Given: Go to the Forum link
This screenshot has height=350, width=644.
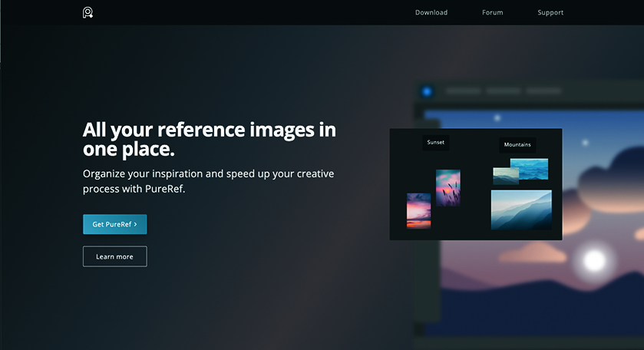Looking at the screenshot, I should tap(493, 13).
